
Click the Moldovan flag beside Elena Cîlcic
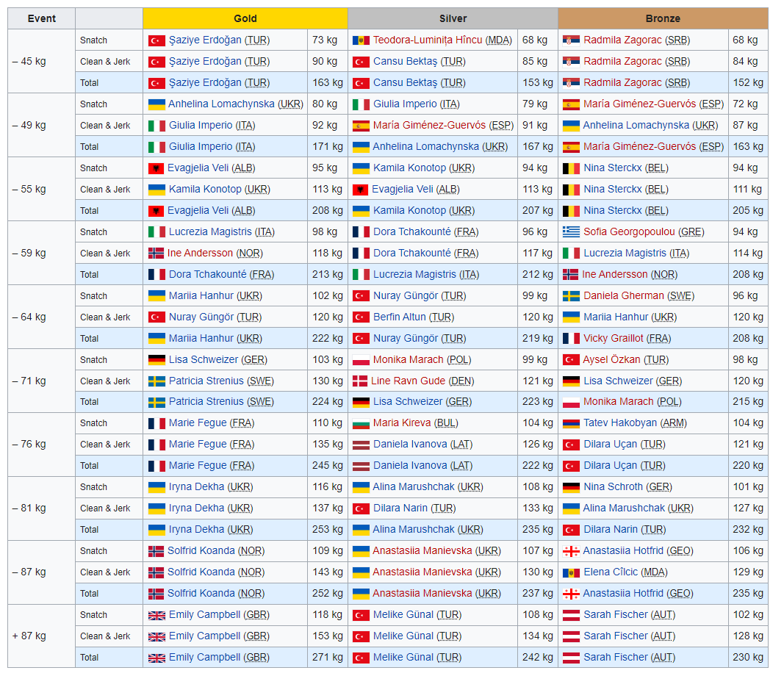pyautogui.click(x=571, y=572)
